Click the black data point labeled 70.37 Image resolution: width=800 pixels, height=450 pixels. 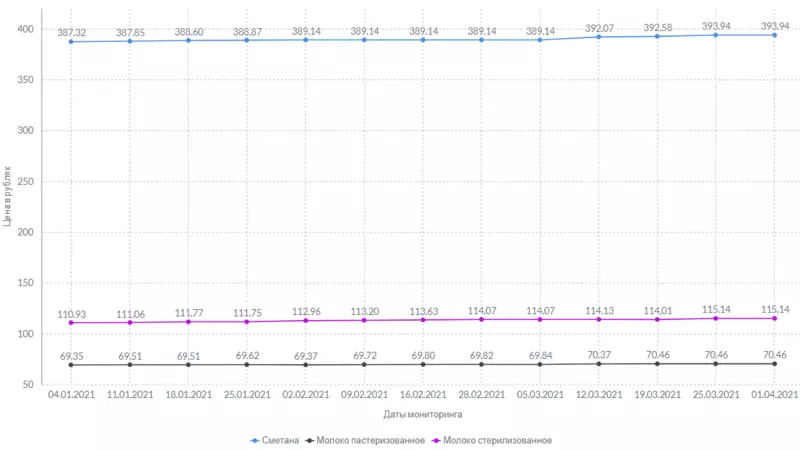pyautogui.click(x=599, y=364)
